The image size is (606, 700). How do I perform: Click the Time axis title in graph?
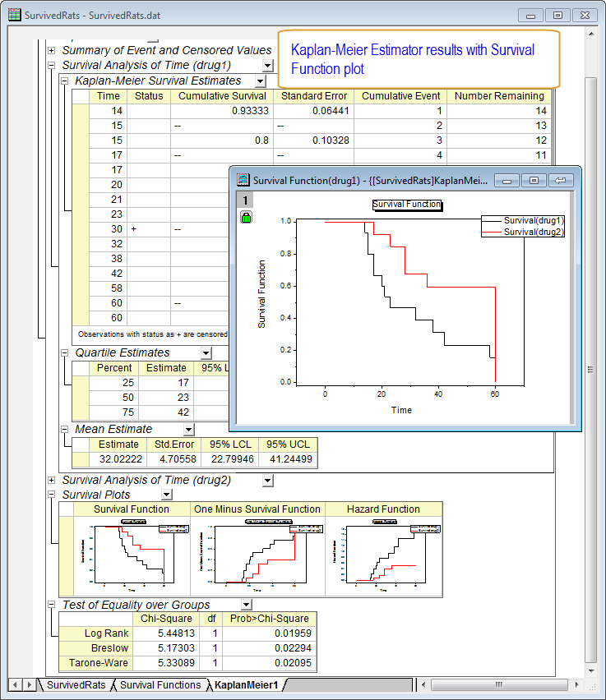[401, 410]
